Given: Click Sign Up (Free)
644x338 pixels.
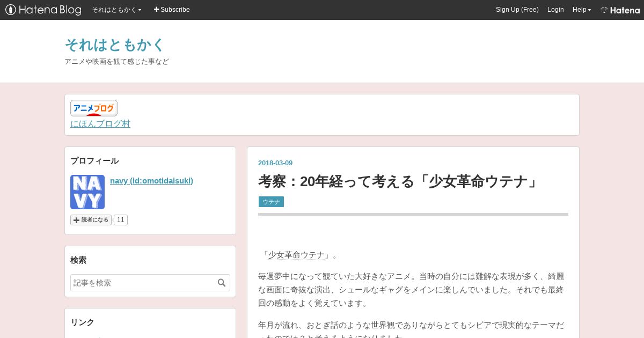Looking at the screenshot, I should coord(517,10).
